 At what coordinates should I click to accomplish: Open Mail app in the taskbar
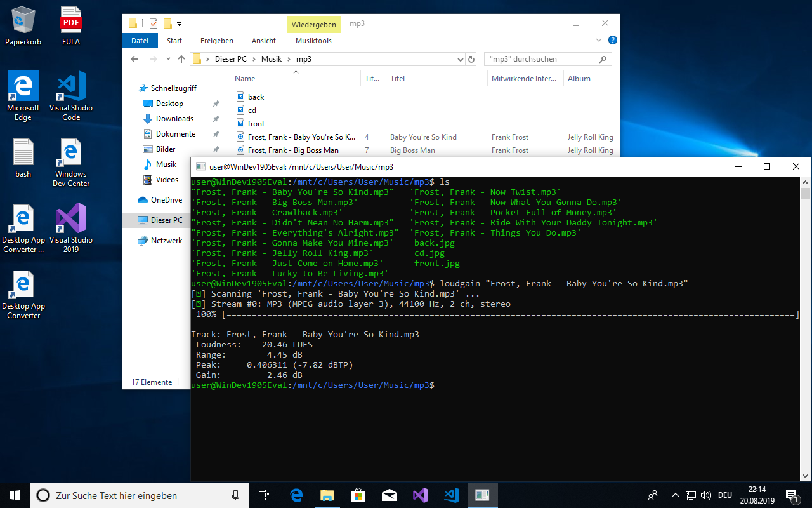coord(389,495)
